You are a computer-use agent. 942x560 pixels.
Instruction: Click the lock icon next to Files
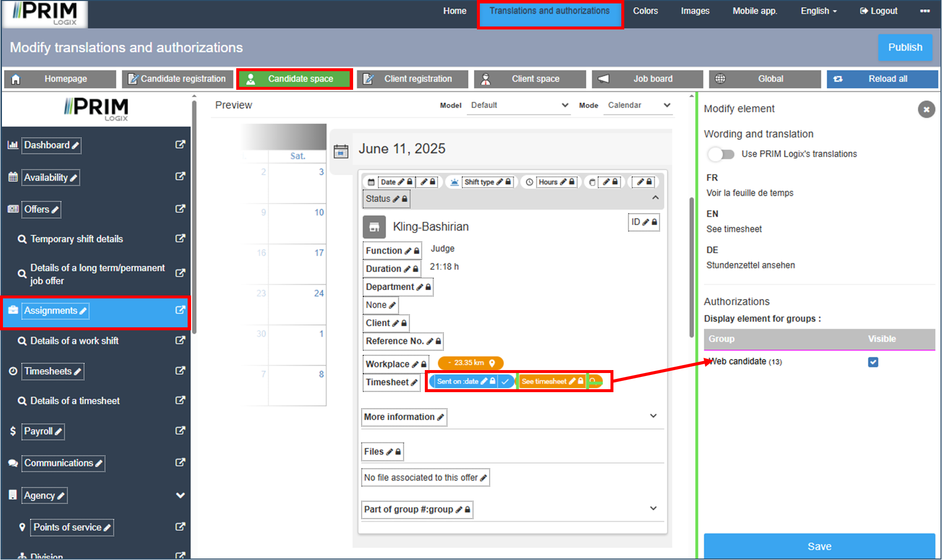398,452
